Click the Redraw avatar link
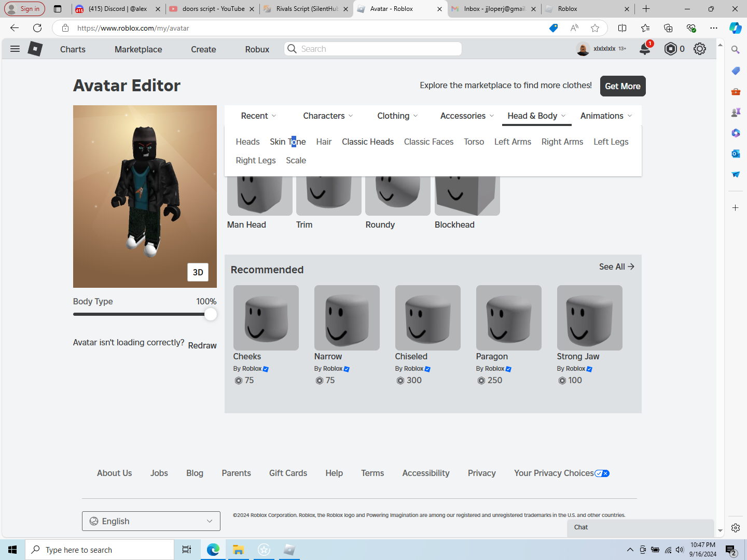The width and height of the screenshot is (747, 560). 202,345
